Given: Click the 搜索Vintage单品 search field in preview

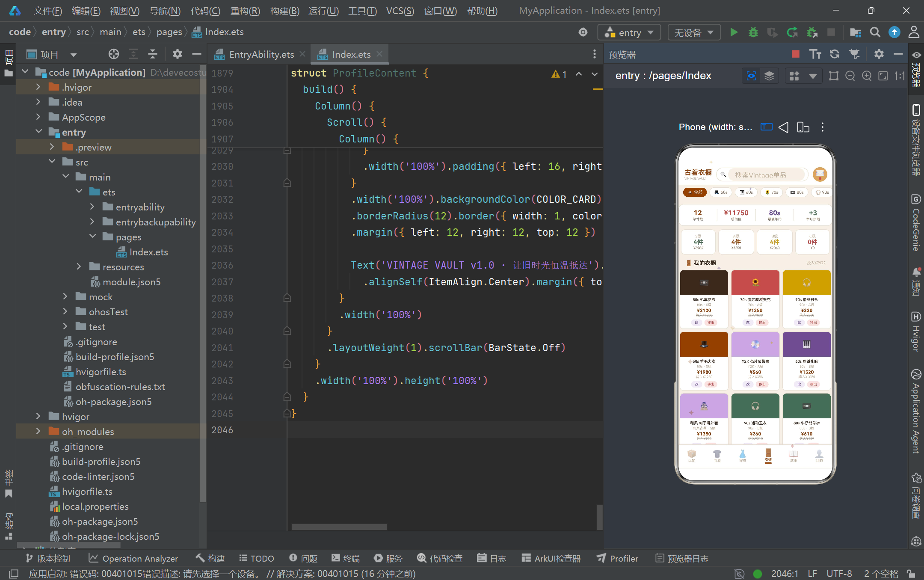Looking at the screenshot, I should tap(762, 175).
